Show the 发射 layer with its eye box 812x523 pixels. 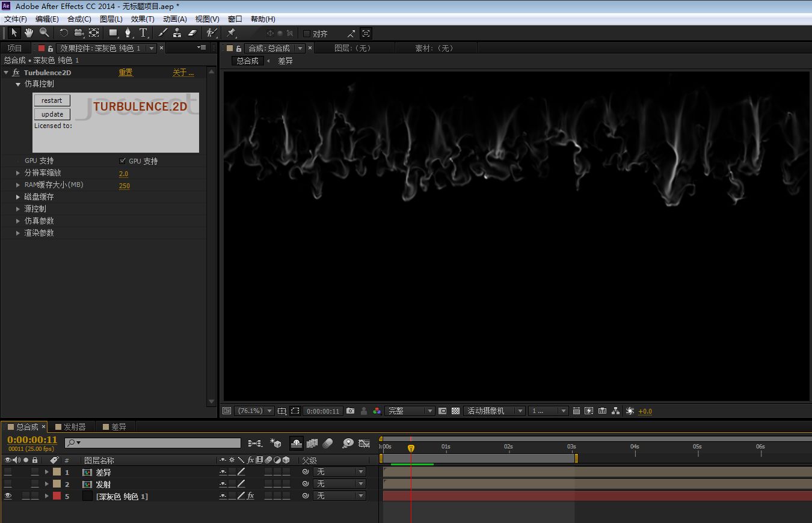click(8, 484)
